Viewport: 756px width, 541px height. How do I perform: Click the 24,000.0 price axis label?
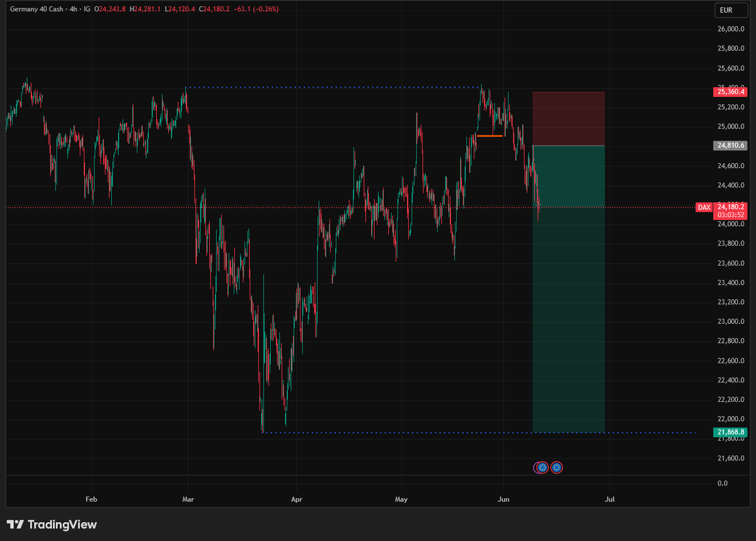click(x=731, y=224)
